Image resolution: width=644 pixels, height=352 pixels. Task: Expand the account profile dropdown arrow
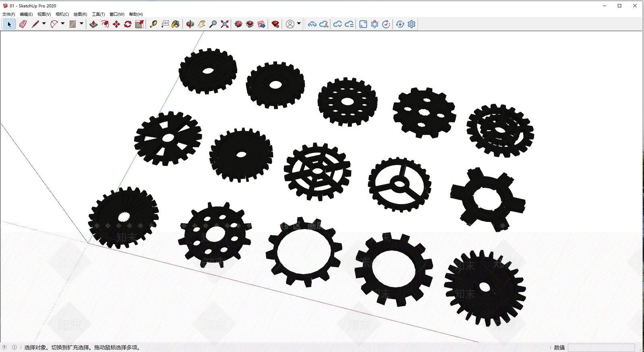tap(299, 24)
